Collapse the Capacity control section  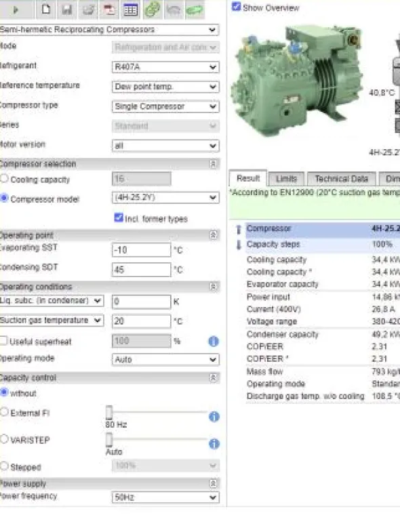coord(214,377)
